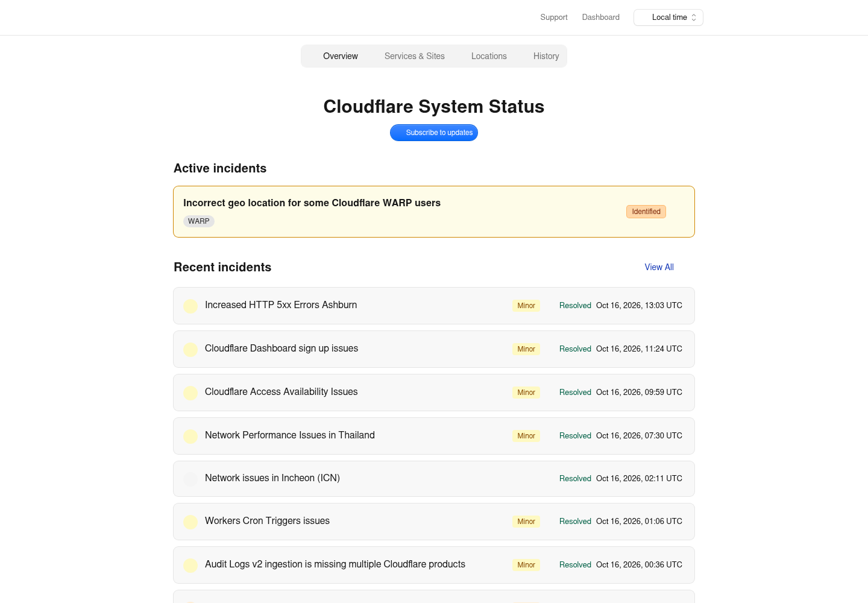The image size is (868, 603).
Task: Click Minor badge on Audit Logs v2 row
Action: (x=526, y=565)
